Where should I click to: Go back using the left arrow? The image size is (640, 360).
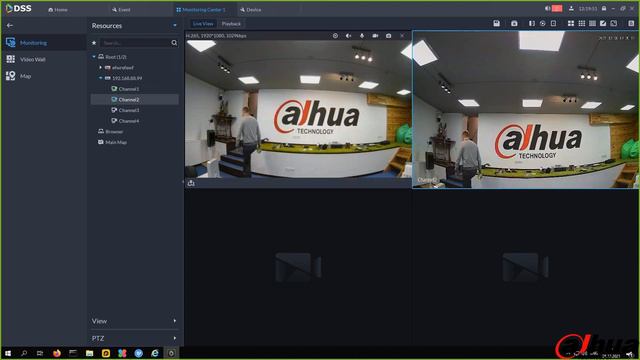pyautogui.click(x=10, y=25)
